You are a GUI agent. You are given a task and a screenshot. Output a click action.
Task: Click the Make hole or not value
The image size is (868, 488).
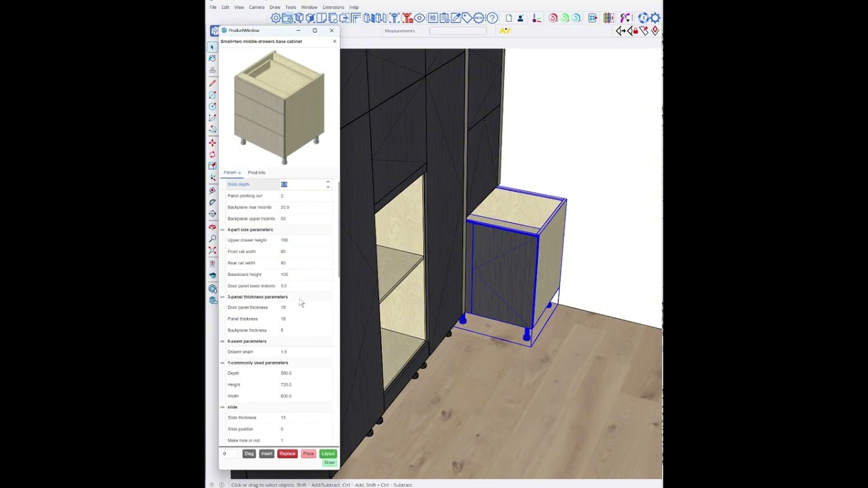(x=282, y=441)
